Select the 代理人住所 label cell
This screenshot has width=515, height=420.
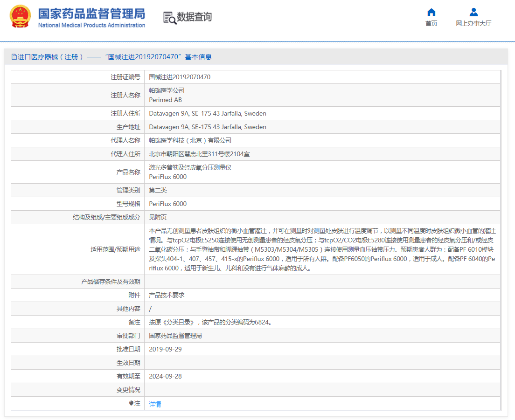pyautogui.click(x=77, y=154)
